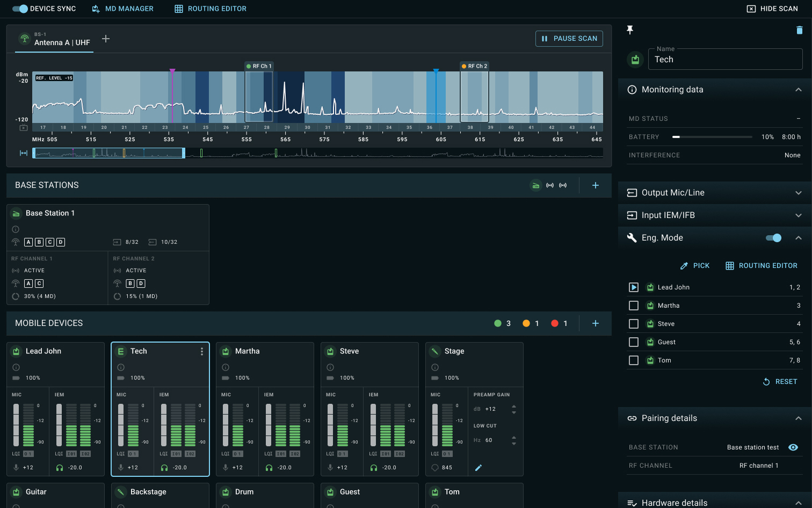Viewport: 812px width, 508px height.
Task: Select the pin icon in the details panel
Action: 629,30
